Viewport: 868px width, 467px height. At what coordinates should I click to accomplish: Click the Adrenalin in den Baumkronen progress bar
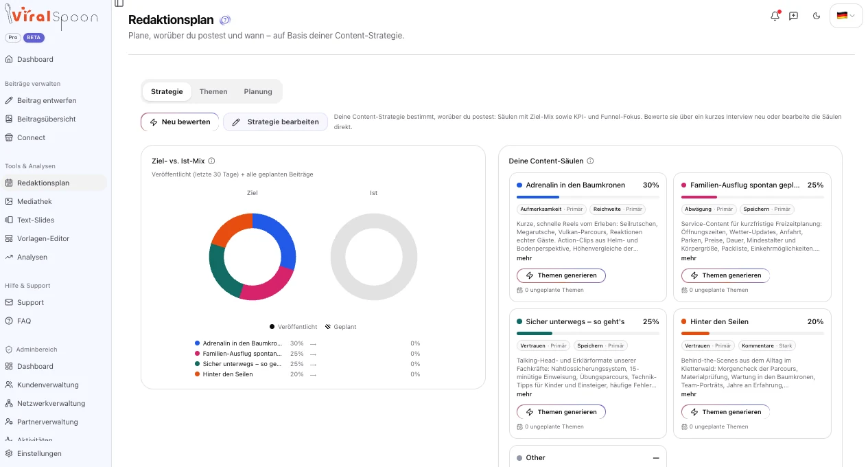pyautogui.click(x=588, y=197)
